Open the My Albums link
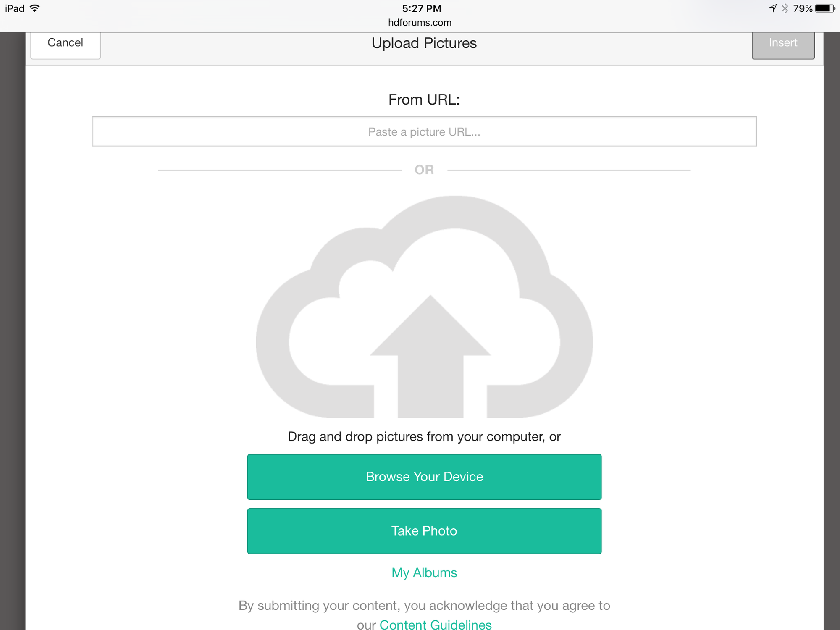The height and width of the screenshot is (630, 840). 424,572
